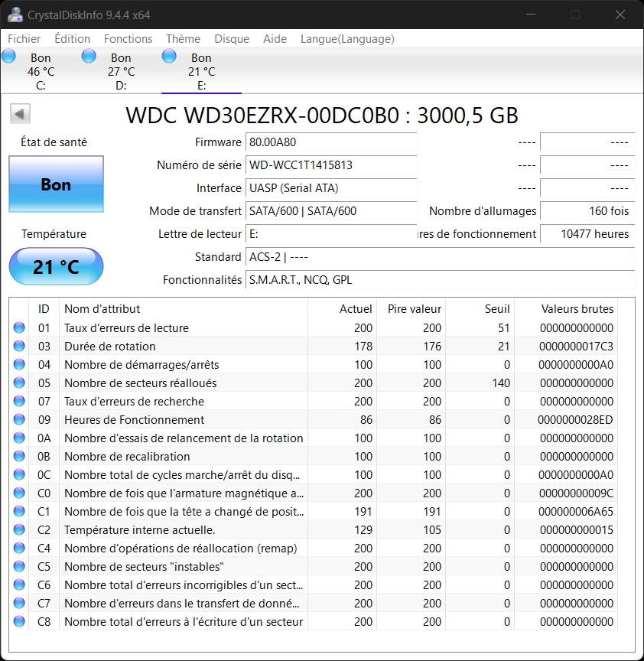
Task: Open the Fonctions menu
Action: [x=128, y=39]
